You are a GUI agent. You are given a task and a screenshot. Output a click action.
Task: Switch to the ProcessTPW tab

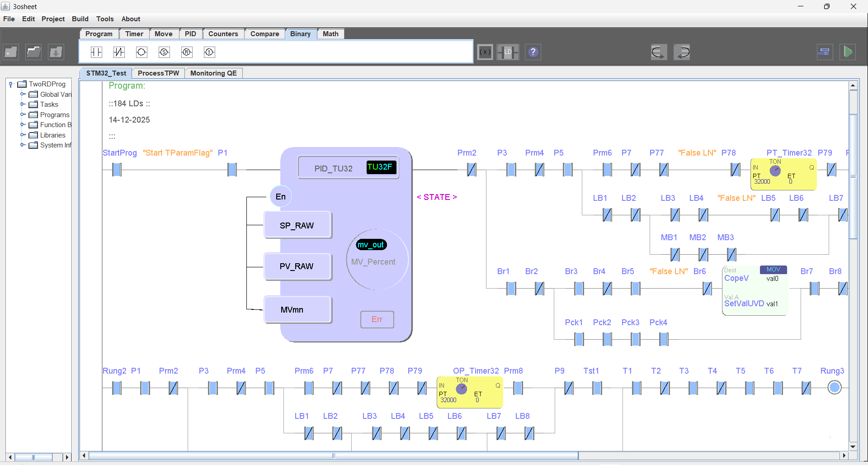coord(158,73)
